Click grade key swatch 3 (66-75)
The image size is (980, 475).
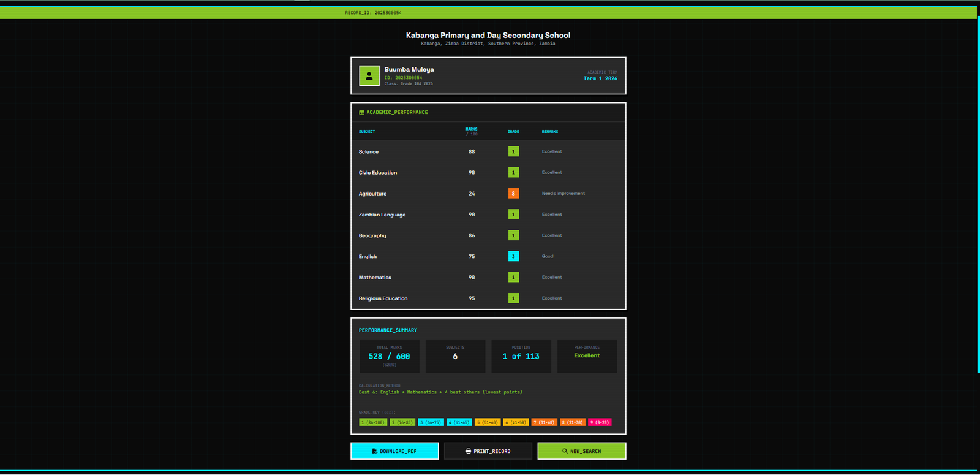[431, 422]
